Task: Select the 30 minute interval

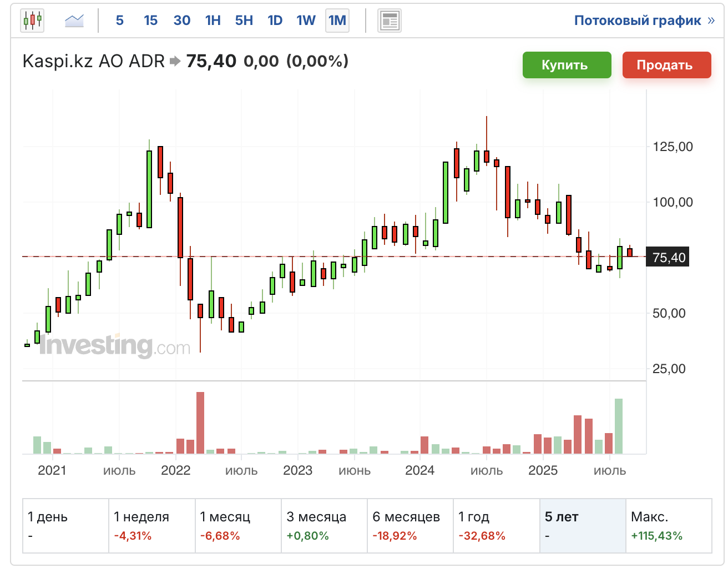Action: pyautogui.click(x=181, y=21)
